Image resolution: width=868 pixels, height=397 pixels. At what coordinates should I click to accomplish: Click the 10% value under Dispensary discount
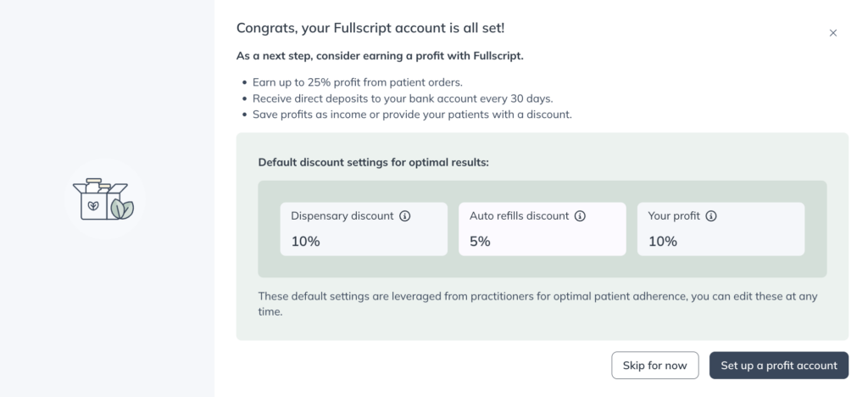point(305,242)
